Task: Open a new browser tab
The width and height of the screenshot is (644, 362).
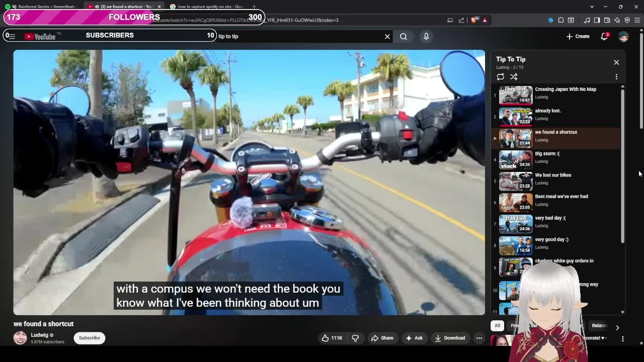Action: click(254, 7)
